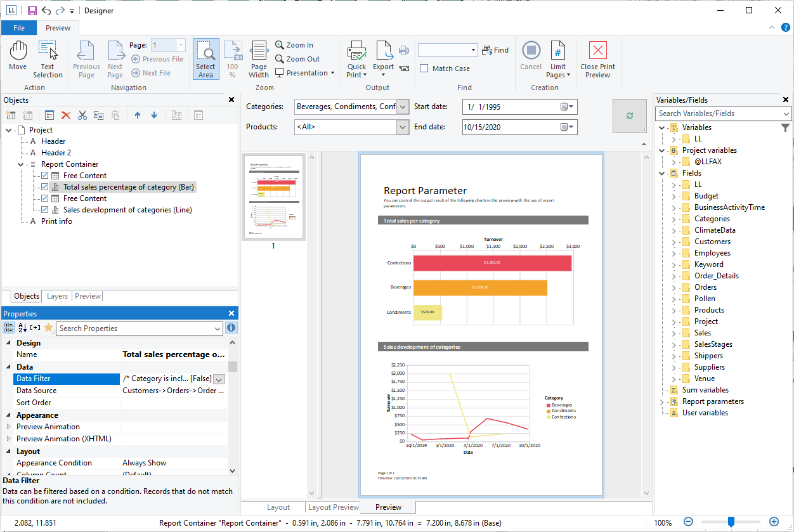The image size is (794, 532).
Task: Open the Categories parameter dropdown
Action: [403, 107]
